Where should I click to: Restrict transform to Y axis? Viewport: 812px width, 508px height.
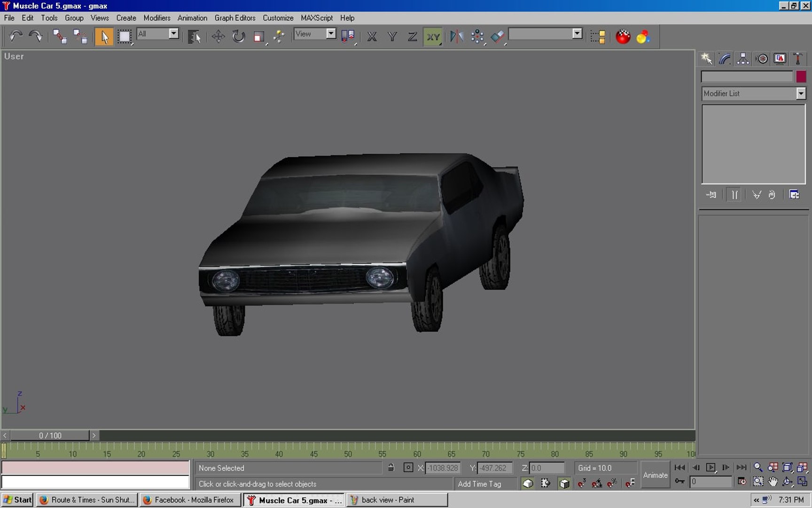point(392,36)
